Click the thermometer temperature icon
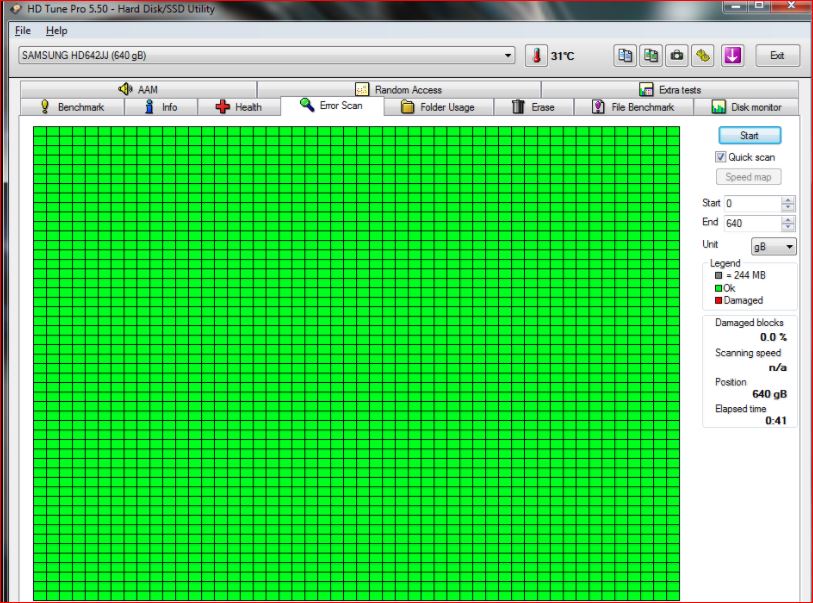Image resolution: width=813 pixels, height=603 pixels. (x=536, y=55)
